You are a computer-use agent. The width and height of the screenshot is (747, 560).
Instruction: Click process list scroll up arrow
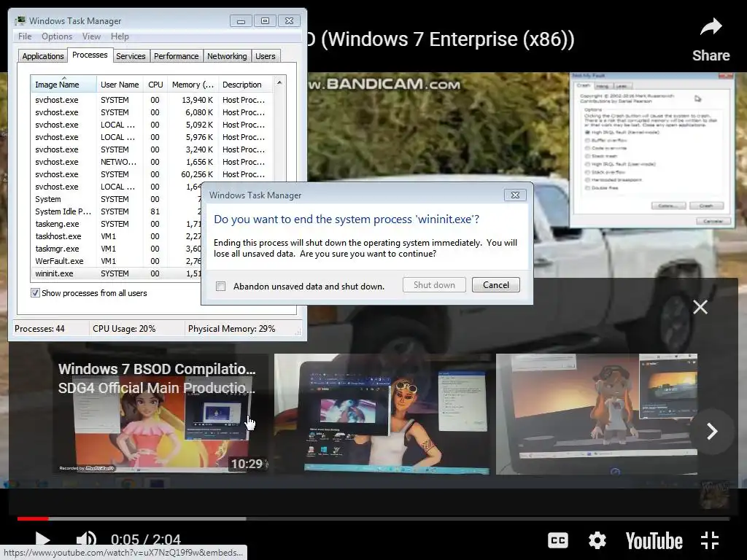[279, 83]
